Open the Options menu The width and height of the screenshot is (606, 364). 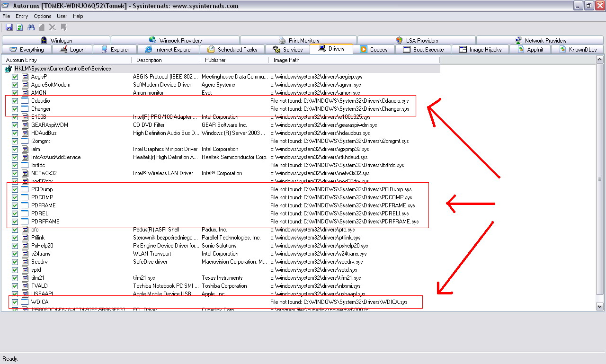43,16
